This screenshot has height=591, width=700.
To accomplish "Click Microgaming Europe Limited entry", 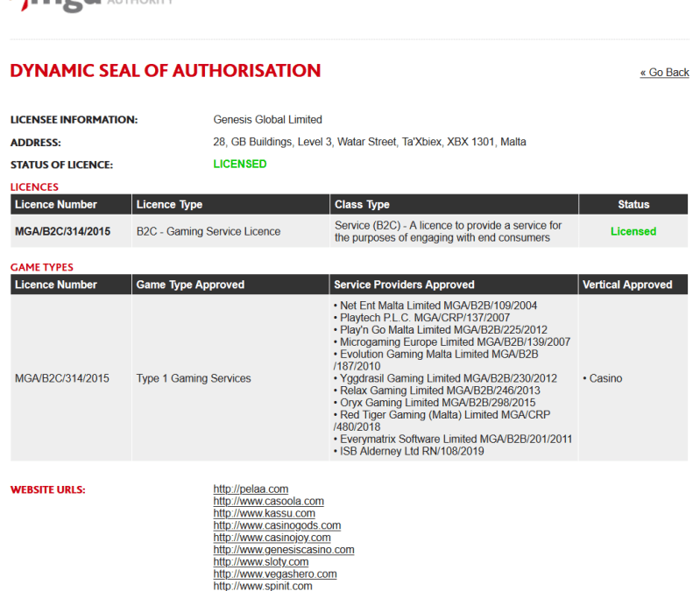I will (x=452, y=341).
